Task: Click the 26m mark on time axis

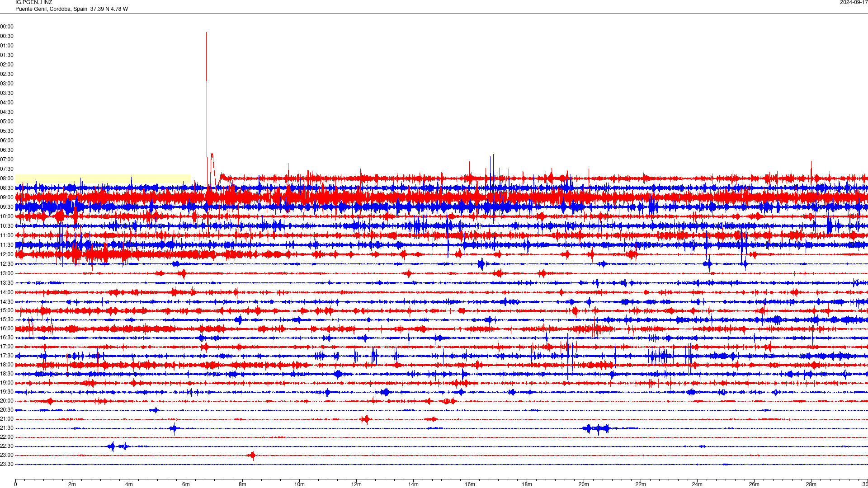Action: pos(754,484)
